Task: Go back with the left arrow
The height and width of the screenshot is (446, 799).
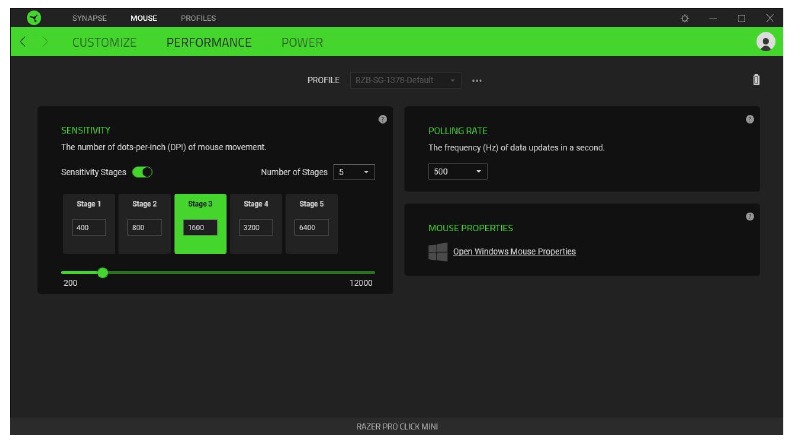Action: [x=23, y=42]
